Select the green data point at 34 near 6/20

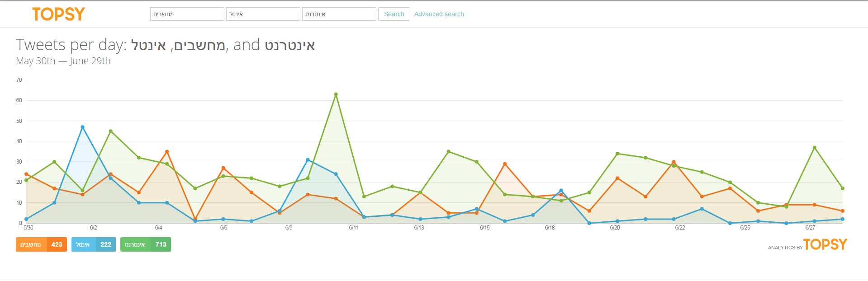coord(617,154)
